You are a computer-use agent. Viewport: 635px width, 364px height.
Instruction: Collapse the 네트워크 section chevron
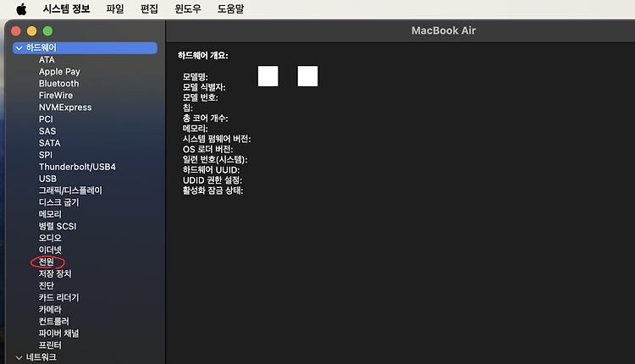click(19, 357)
